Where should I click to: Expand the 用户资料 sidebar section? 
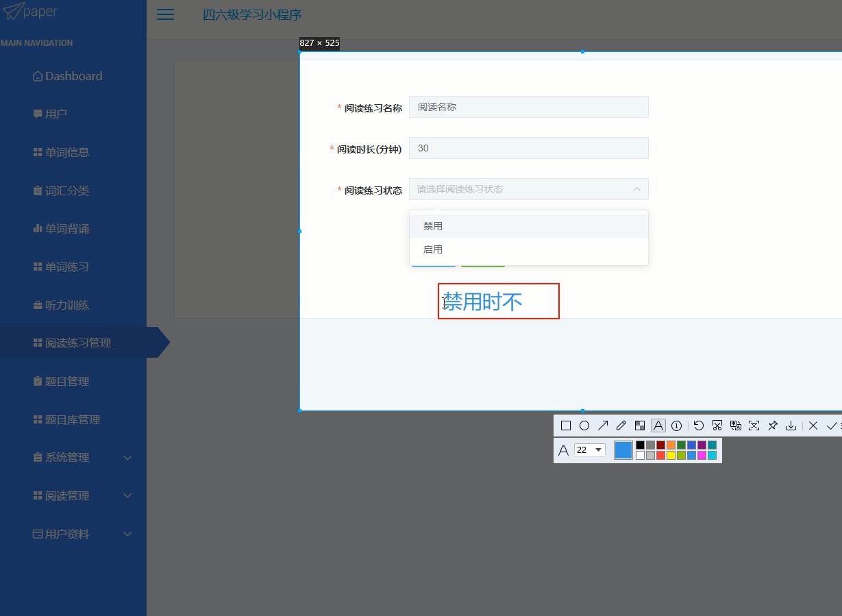66,534
